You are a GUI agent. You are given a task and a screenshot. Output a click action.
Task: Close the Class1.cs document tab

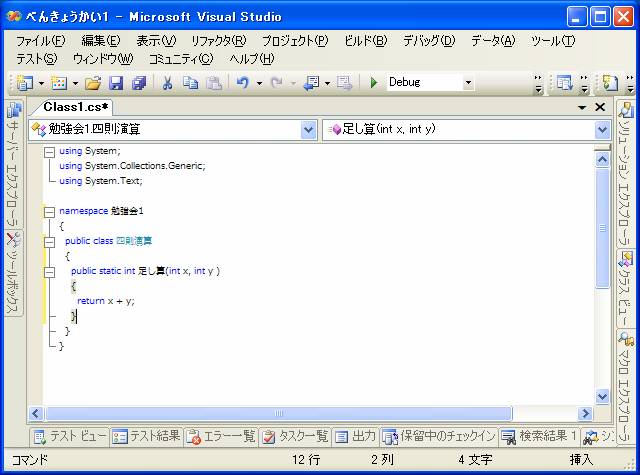[x=600, y=107]
